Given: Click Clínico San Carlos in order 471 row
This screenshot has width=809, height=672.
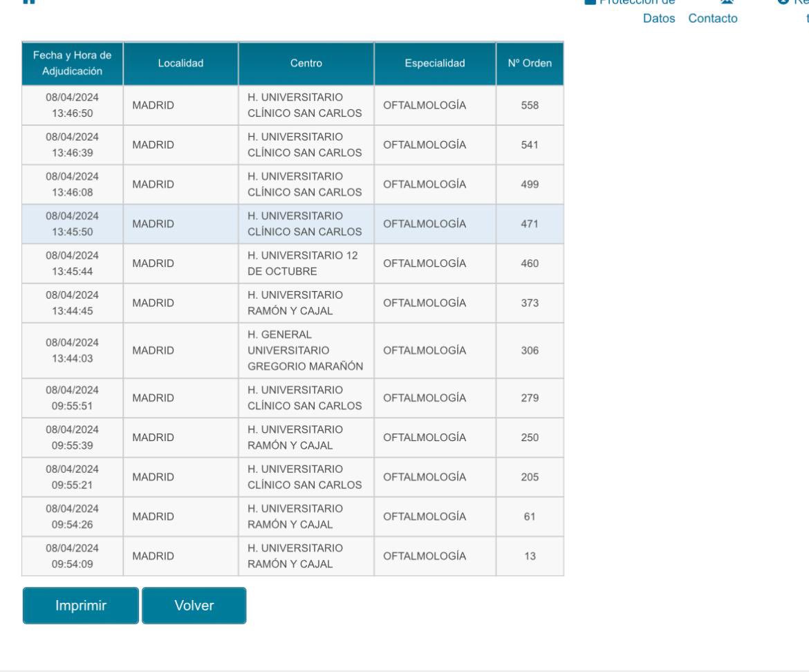Looking at the screenshot, I should pyautogui.click(x=306, y=224).
